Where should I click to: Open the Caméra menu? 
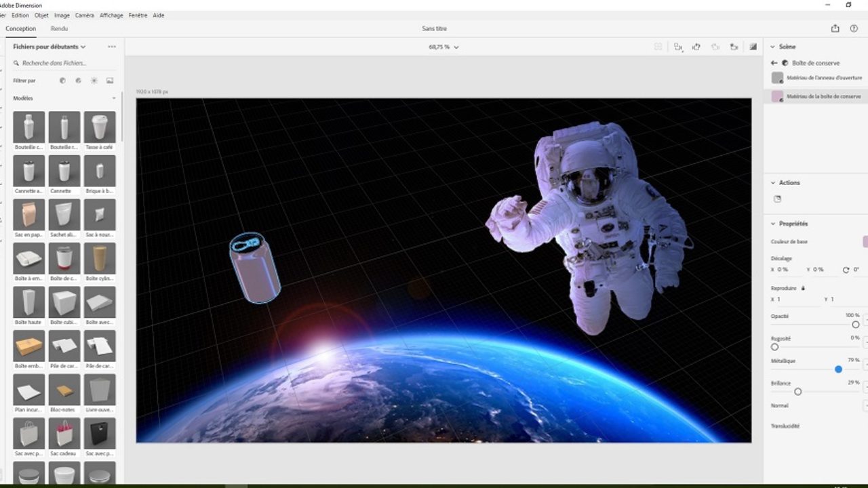[85, 15]
